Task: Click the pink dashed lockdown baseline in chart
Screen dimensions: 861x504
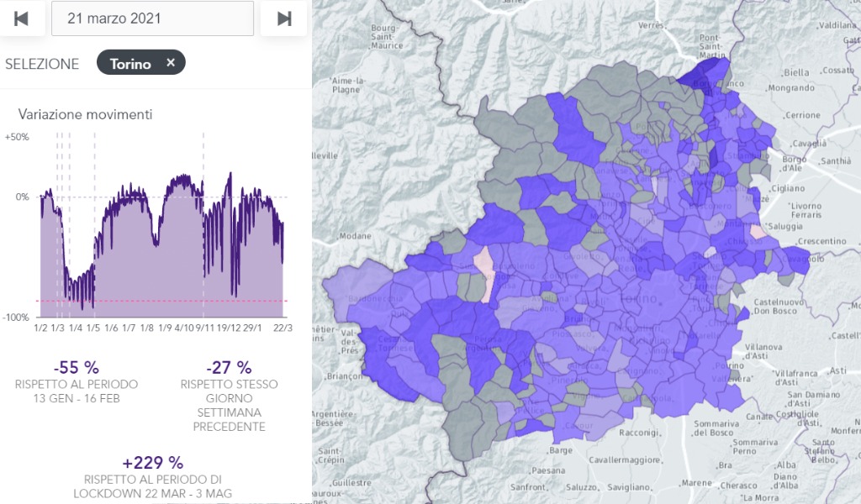Action: pos(168,301)
